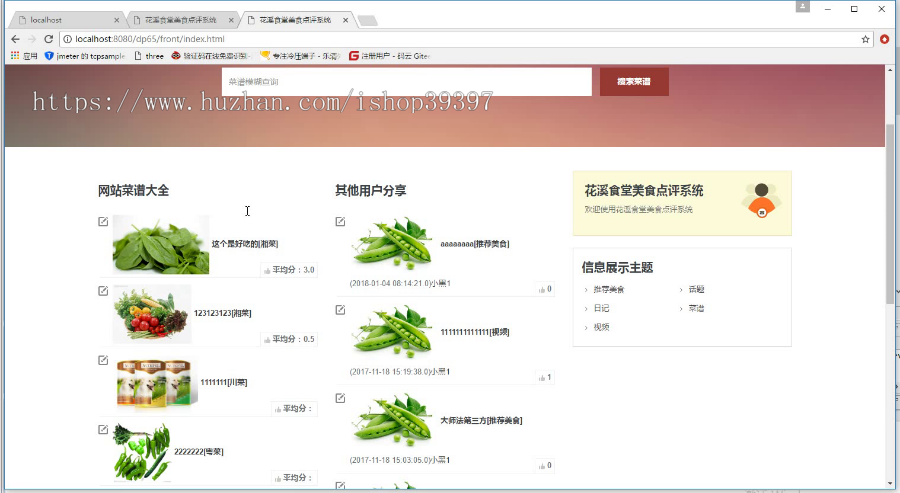The width and height of the screenshot is (900, 493).
Task: Open recipe title 1111111[川菜]
Action: 224,382
